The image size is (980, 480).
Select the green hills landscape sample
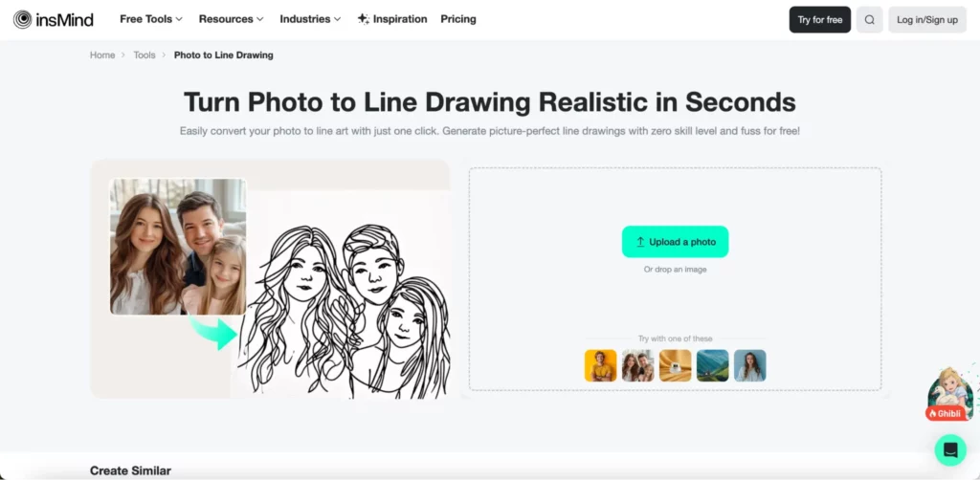tap(712, 365)
